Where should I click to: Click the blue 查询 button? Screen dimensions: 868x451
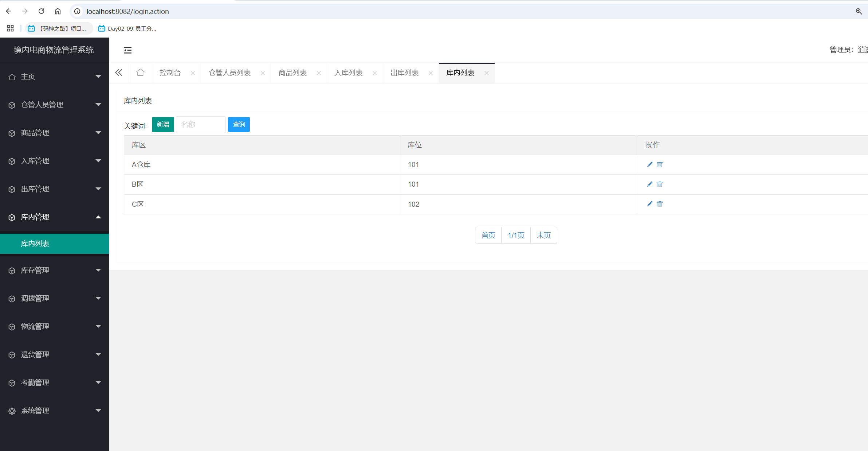[x=239, y=124]
